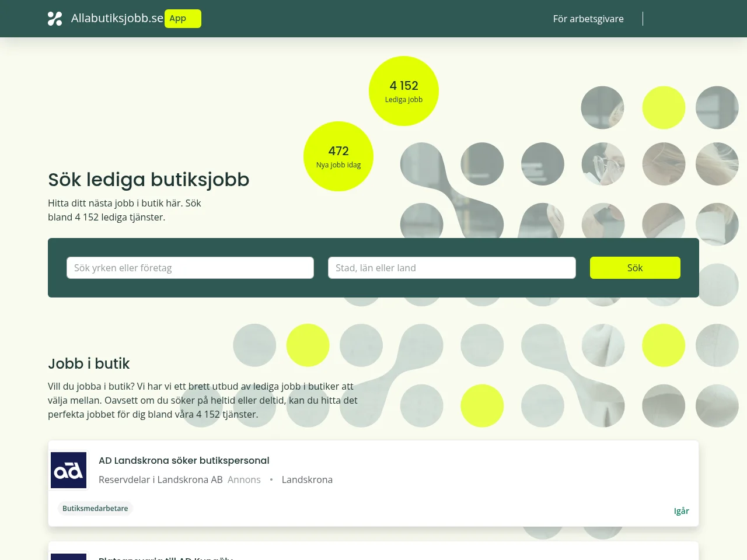Open the Allabutiksjobb.se home link
The image size is (747, 560).
pos(117,18)
